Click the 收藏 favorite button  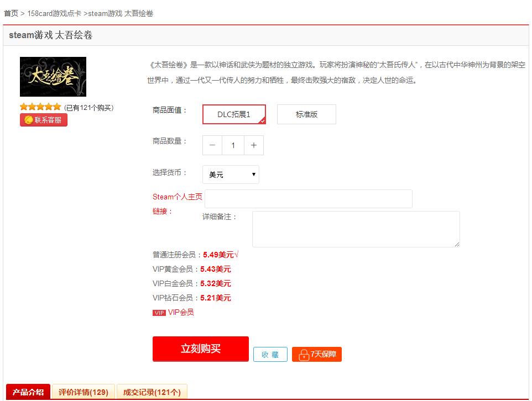[270, 354]
